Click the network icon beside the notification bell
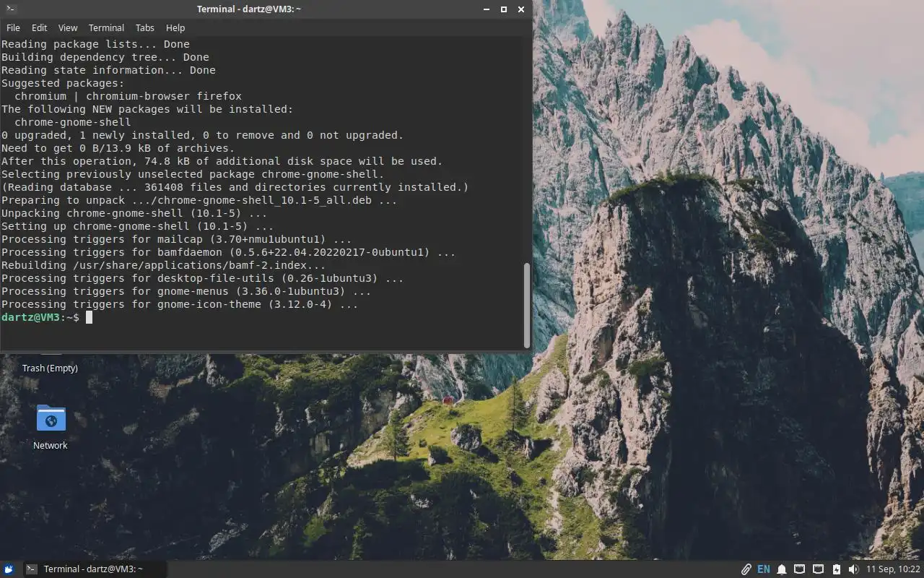The image size is (924, 578). 800,569
